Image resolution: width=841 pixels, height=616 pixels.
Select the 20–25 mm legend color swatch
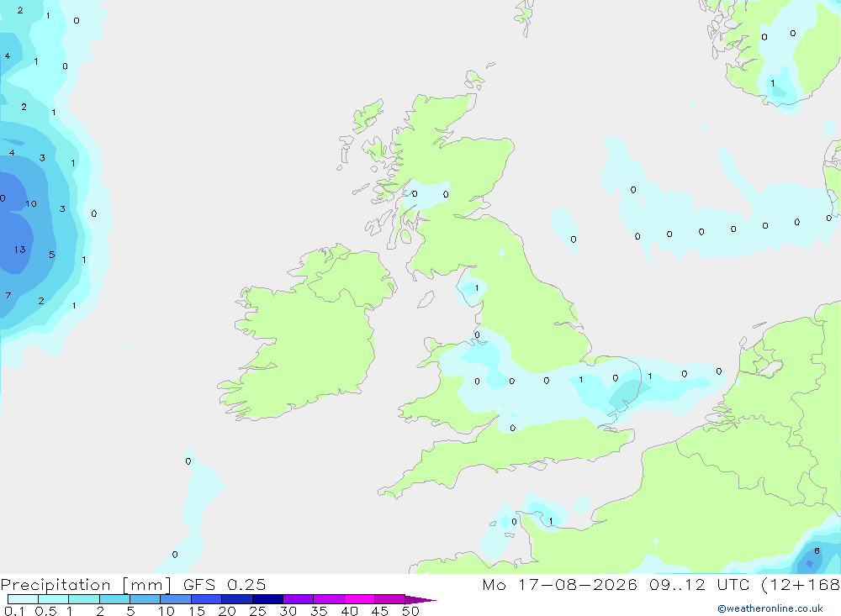pos(236,599)
